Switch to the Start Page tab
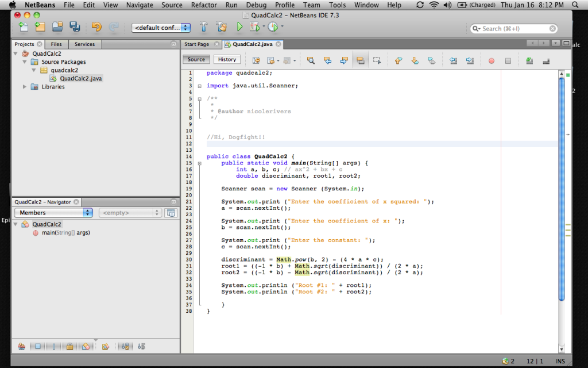The height and width of the screenshot is (368, 588). click(x=197, y=44)
